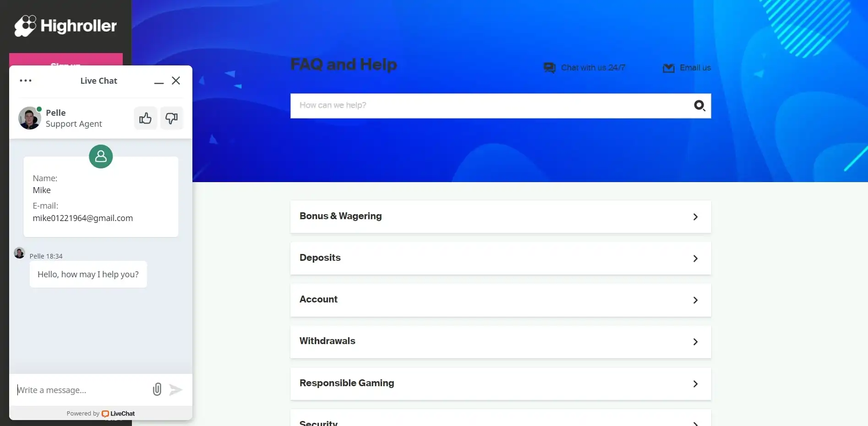This screenshot has width=868, height=426.
Task: Click the paperclip attach file icon
Action: tap(157, 389)
